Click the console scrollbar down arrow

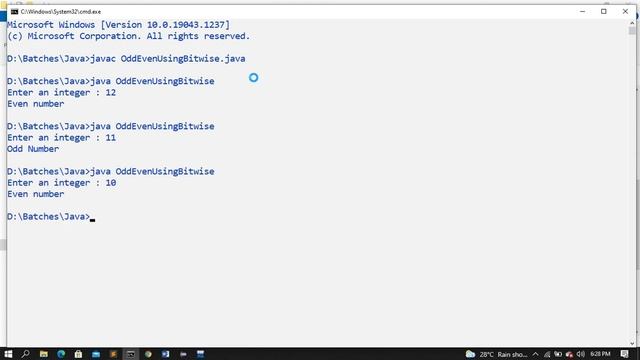632,344
